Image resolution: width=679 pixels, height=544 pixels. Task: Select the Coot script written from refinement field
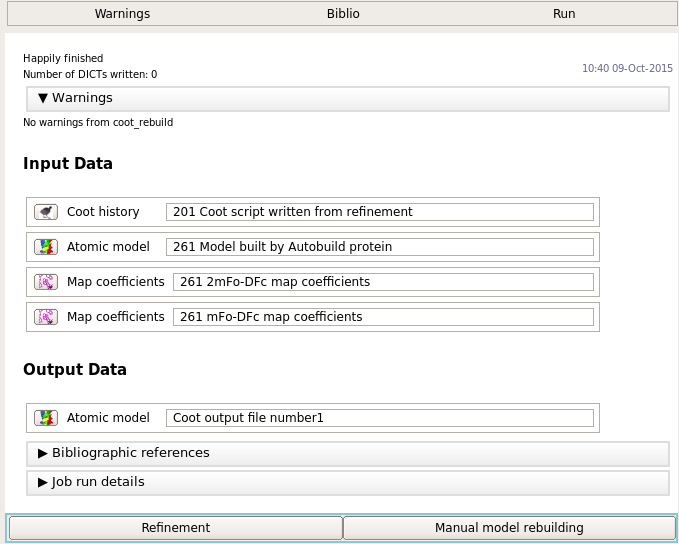[x=379, y=212]
